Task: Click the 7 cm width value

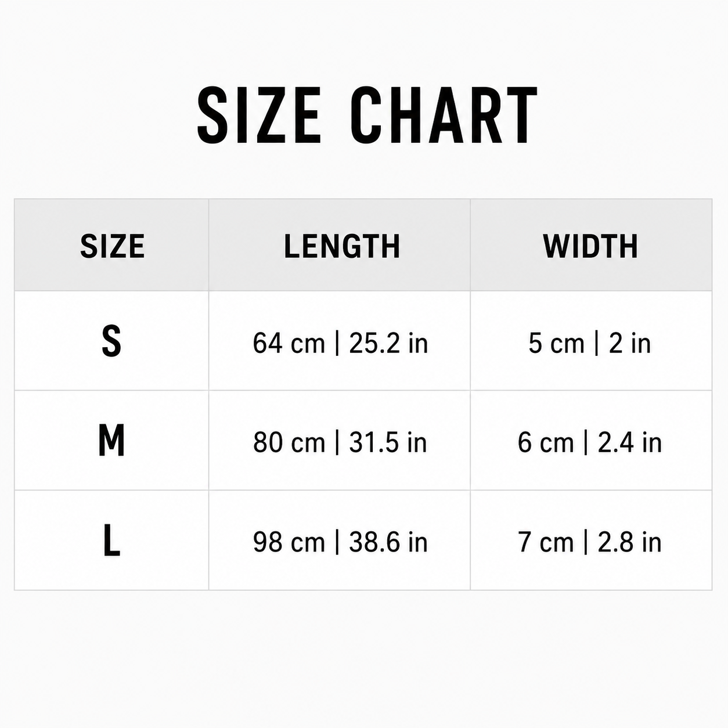Action: click(x=546, y=542)
